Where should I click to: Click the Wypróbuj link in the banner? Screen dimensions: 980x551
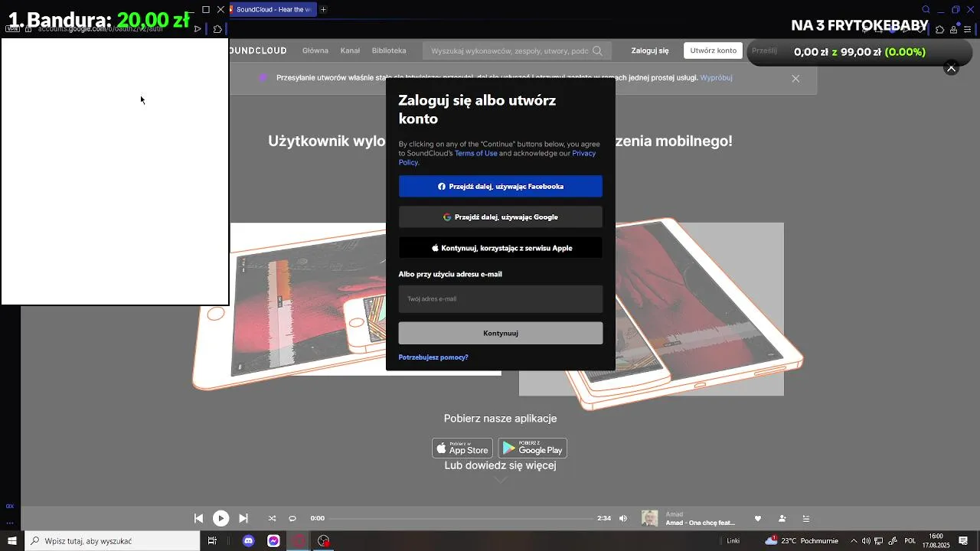point(717,77)
